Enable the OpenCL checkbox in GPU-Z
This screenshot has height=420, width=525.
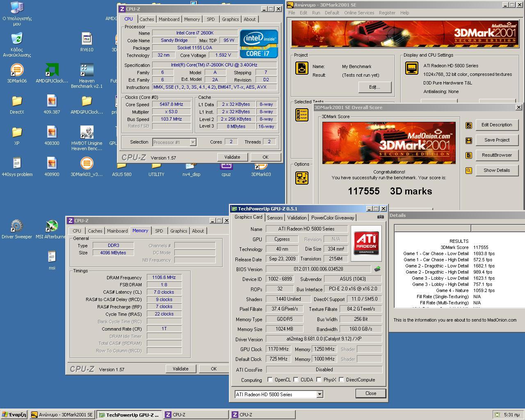270,379
